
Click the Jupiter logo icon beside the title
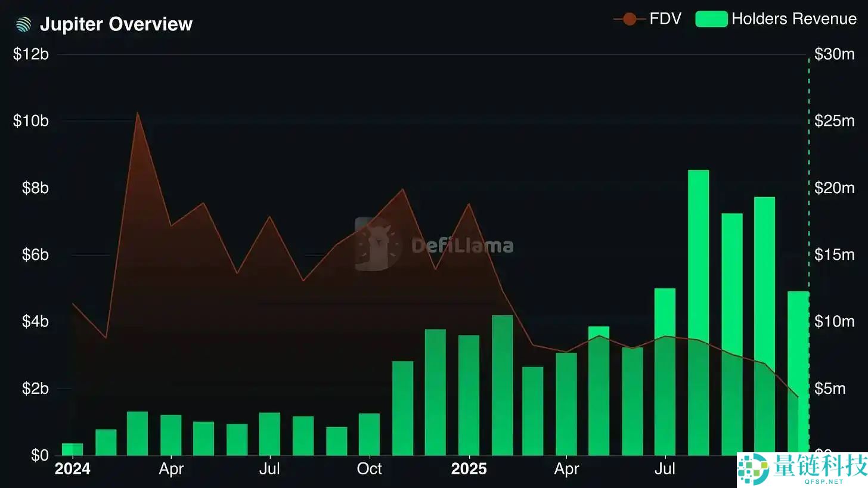coord(23,24)
